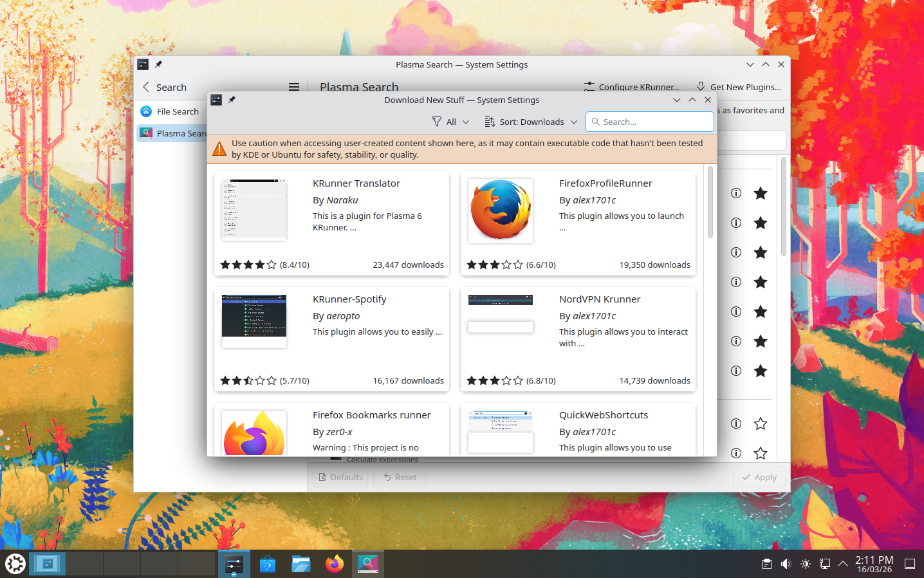Image resolution: width=924 pixels, height=578 pixels.
Task: Click the QuickWebShortcuts preview thumbnail
Action: pyautogui.click(x=501, y=432)
